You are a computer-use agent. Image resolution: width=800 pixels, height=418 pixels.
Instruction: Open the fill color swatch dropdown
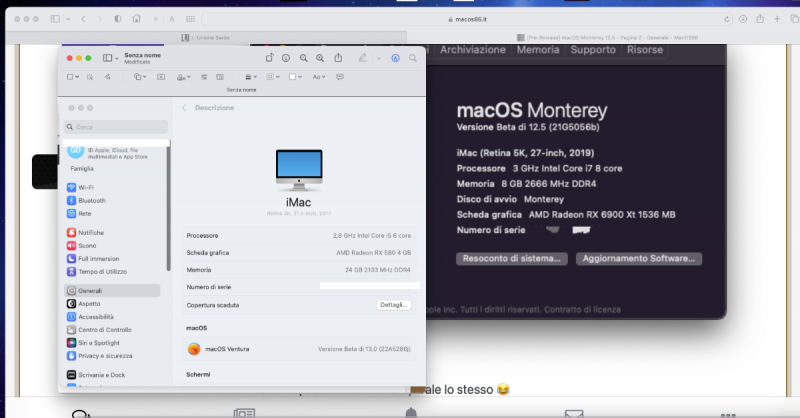tap(295, 77)
